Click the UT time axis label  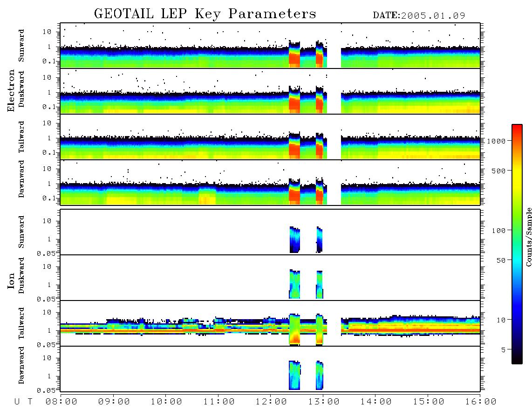(23, 402)
